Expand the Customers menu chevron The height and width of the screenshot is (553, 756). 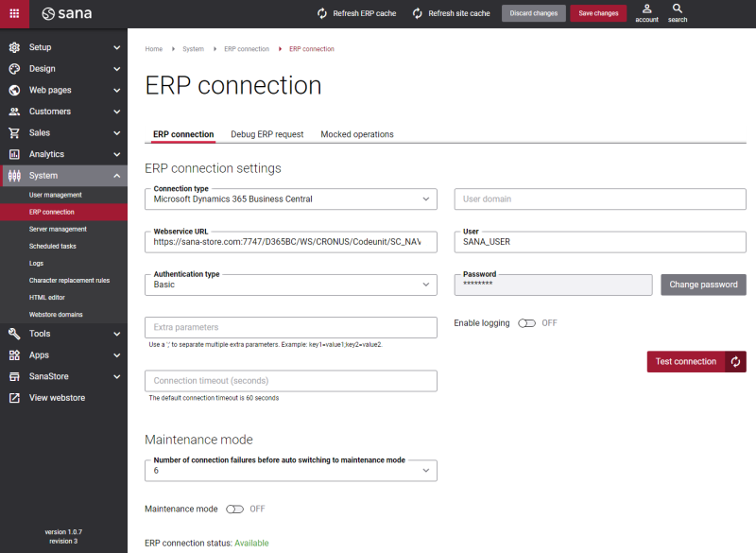click(x=116, y=112)
